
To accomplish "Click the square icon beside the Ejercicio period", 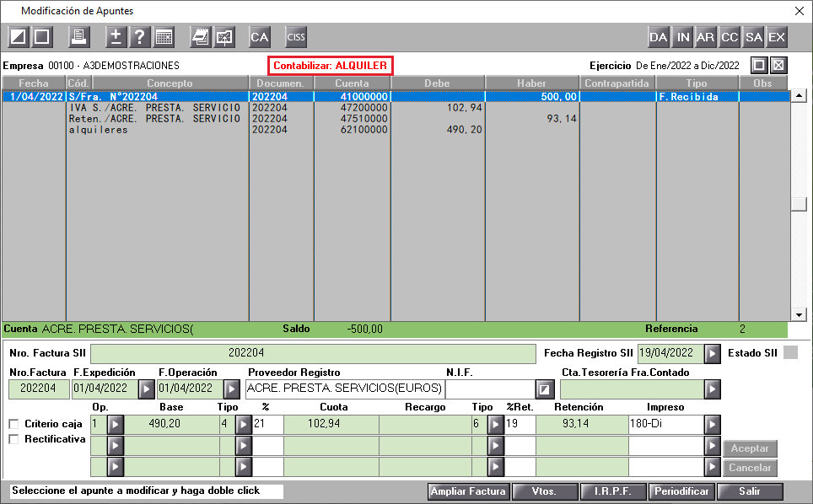I will coord(759,65).
